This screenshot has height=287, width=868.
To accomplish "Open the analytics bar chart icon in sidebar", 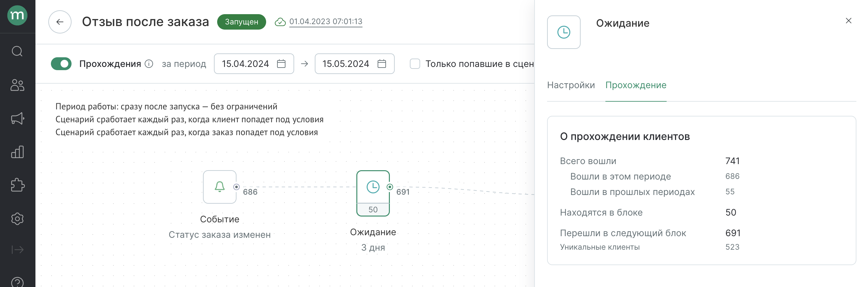I will coord(17,152).
